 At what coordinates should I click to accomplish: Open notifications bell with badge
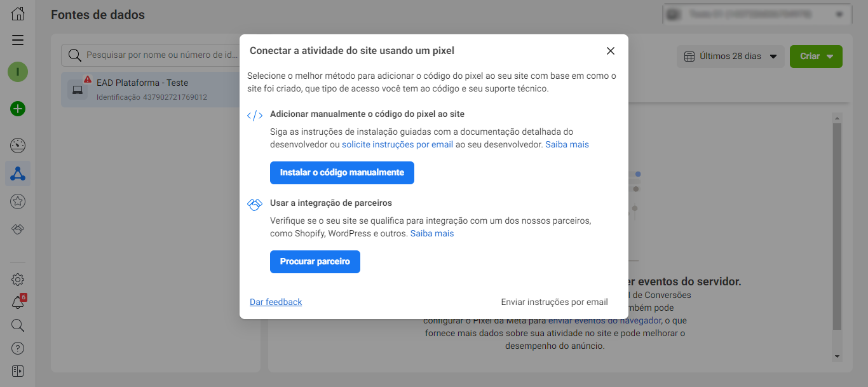point(18,302)
